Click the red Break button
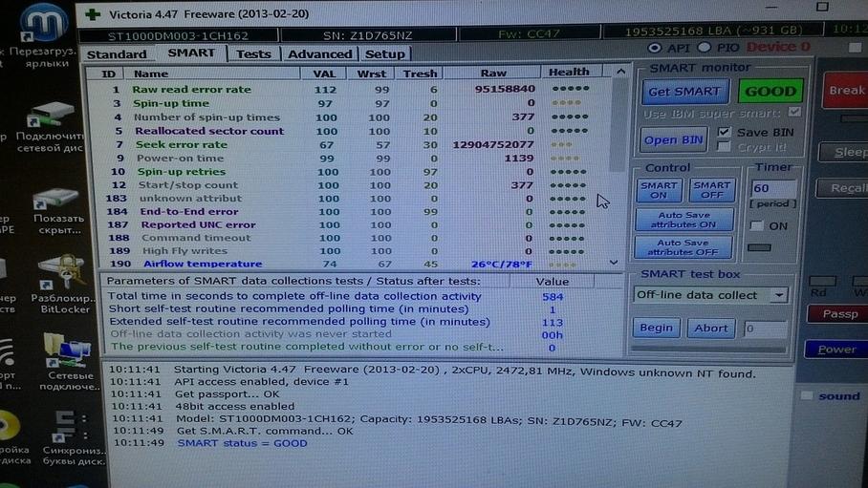 845,90
